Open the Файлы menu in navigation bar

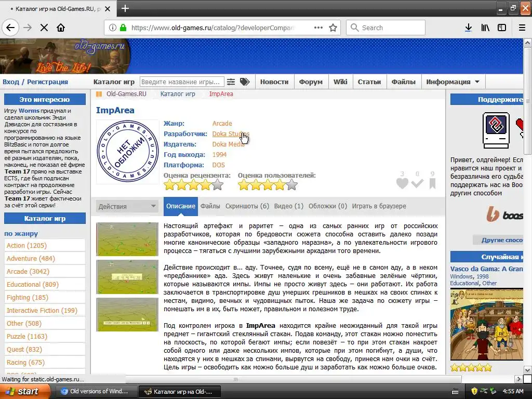[403, 82]
